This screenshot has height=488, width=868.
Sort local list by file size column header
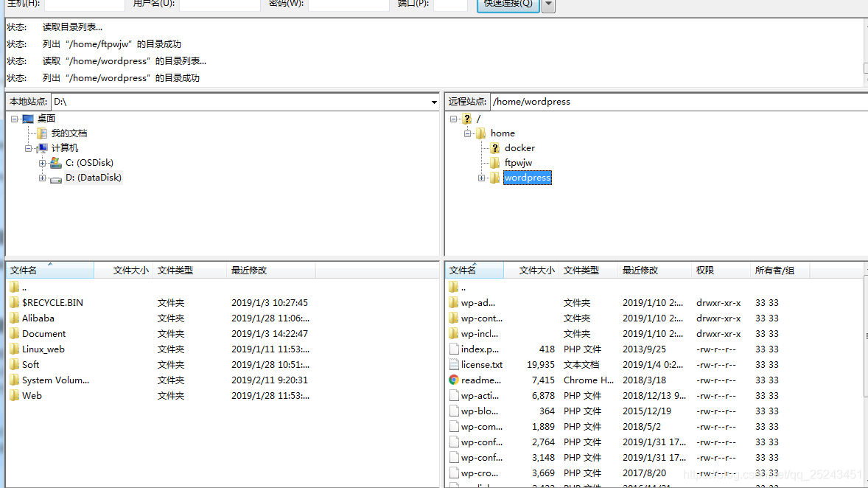[124, 271]
